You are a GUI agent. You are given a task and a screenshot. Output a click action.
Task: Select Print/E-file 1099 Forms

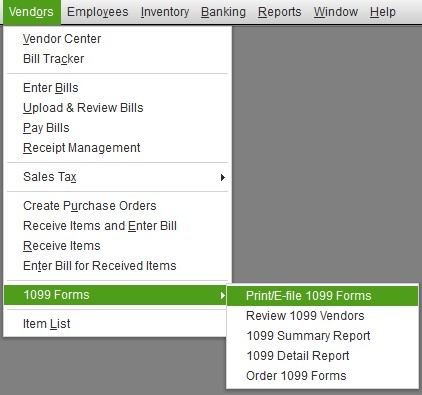322,296
